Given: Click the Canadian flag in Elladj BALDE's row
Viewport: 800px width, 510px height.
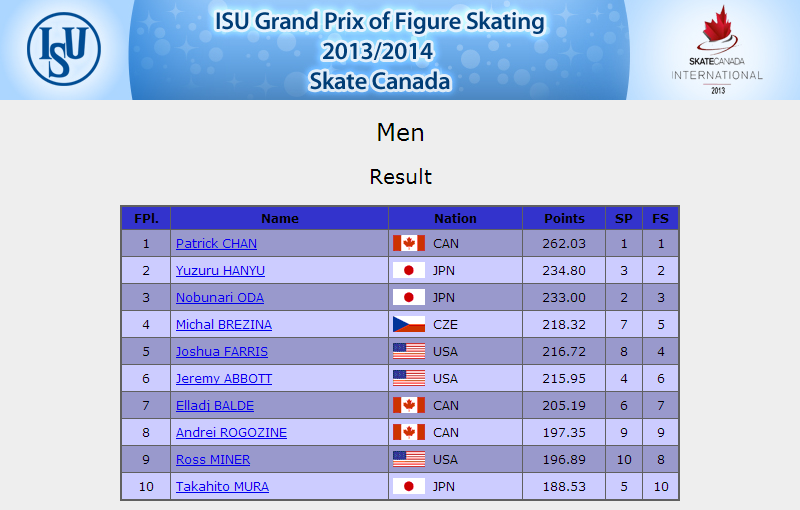Looking at the screenshot, I should (x=409, y=405).
